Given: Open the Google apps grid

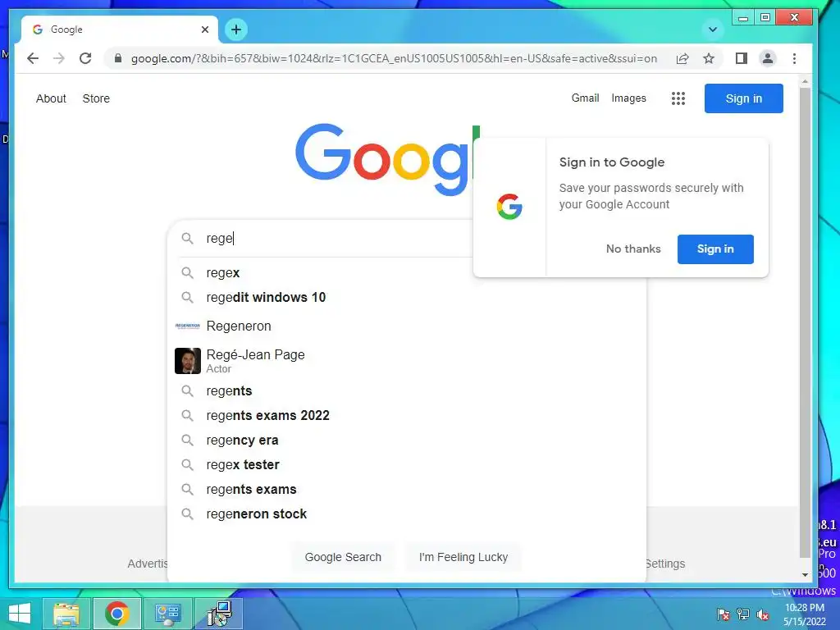Looking at the screenshot, I should coord(678,98).
